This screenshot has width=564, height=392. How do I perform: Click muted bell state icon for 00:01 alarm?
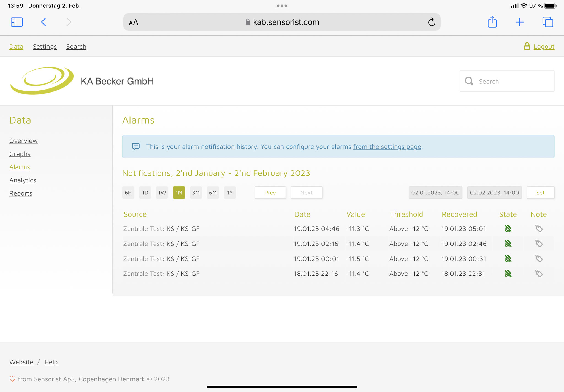pyautogui.click(x=508, y=259)
